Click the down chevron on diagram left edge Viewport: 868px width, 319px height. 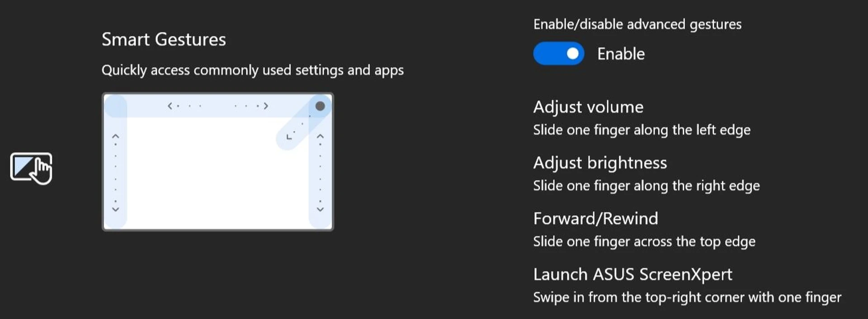[115, 209]
